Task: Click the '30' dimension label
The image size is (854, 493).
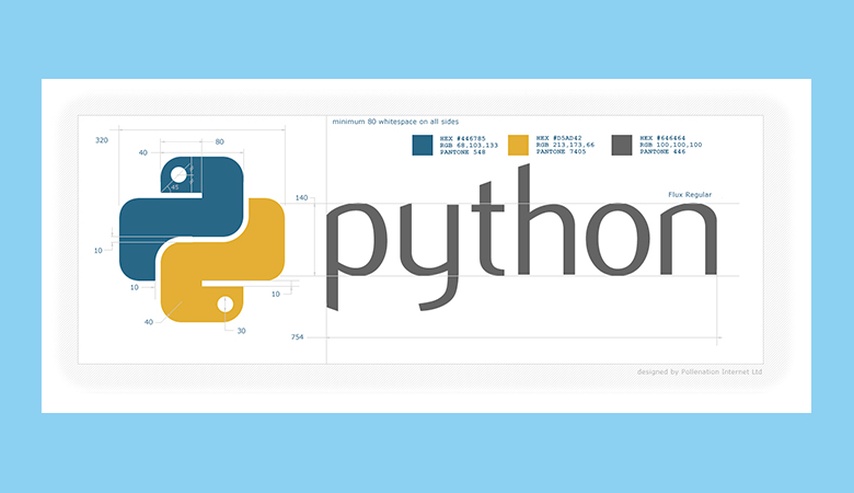Action: pos(241,331)
